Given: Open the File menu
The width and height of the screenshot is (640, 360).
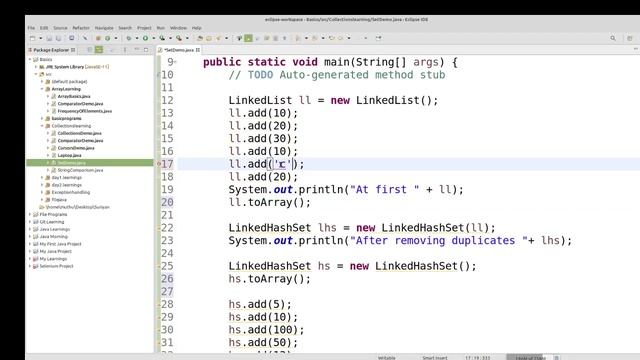Looking at the screenshot, I should click(31, 28).
